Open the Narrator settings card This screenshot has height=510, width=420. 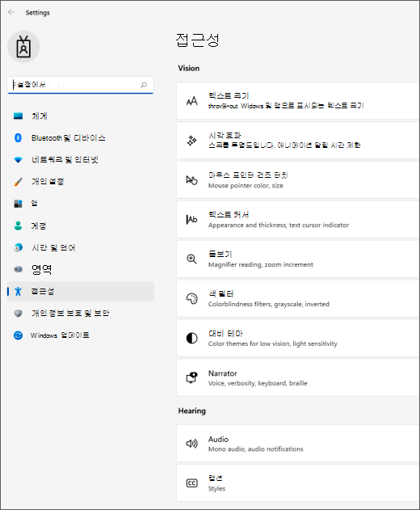[x=298, y=377]
